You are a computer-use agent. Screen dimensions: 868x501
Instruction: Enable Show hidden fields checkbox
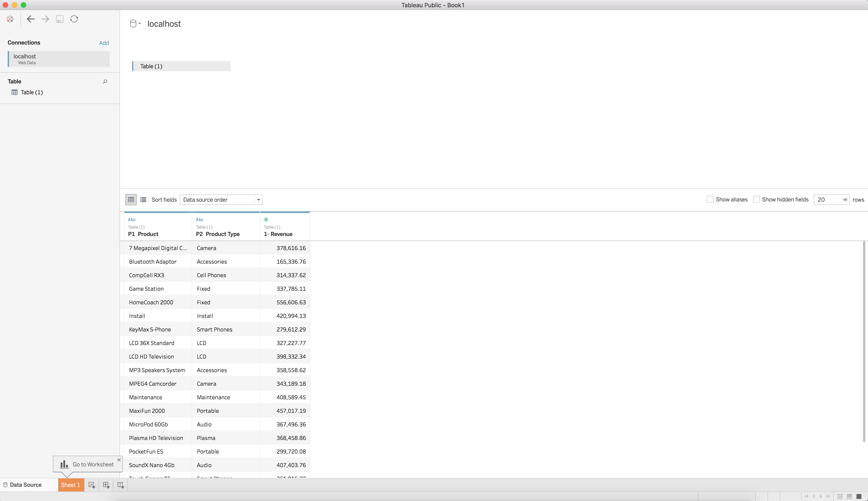pos(756,199)
